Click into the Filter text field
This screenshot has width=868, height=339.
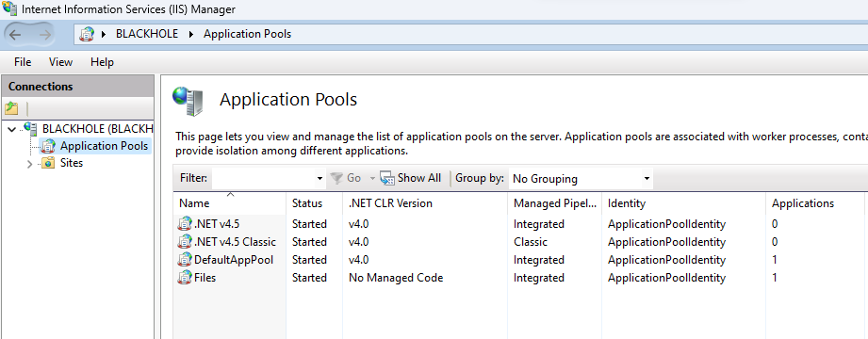click(x=264, y=179)
